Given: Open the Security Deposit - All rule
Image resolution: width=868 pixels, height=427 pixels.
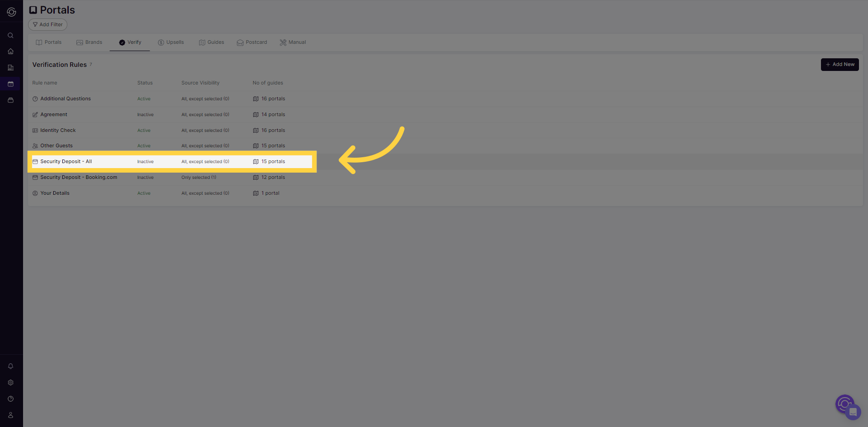Looking at the screenshot, I should click(x=66, y=162).
